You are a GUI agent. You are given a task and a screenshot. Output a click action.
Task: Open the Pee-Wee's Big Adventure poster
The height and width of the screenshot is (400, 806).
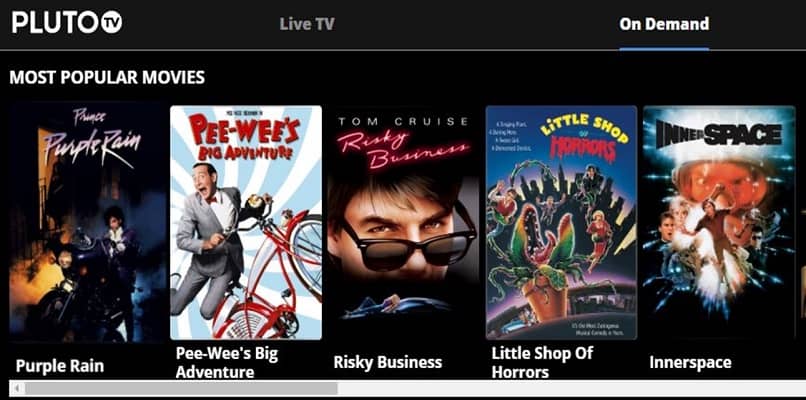[x=246, y=223]
